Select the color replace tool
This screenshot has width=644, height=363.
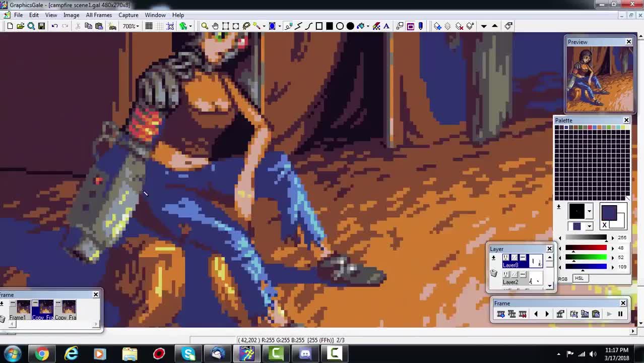376,26
